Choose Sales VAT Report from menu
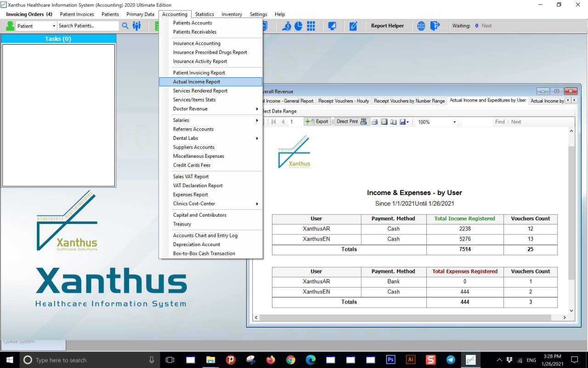588x368 pixels. [191, 177]
